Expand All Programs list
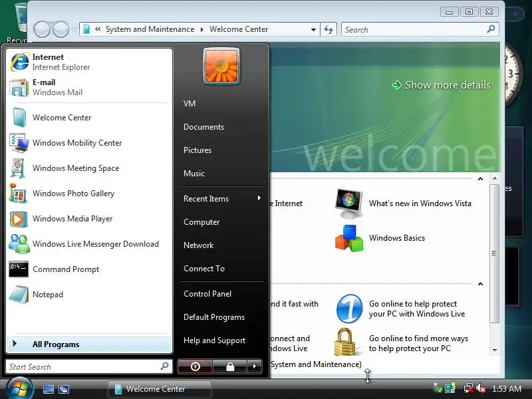The height and width of the screenshot is (399, 532). coord(89,344)
